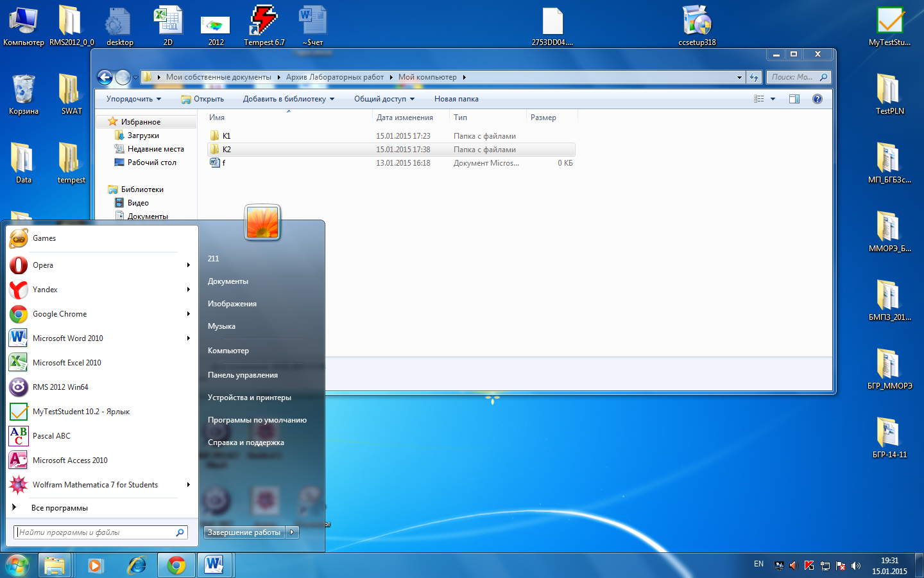Open Windows Explorer from the taskbar
Image resolution: width=924 pixels, height=578 pixels.
[55, 565]
